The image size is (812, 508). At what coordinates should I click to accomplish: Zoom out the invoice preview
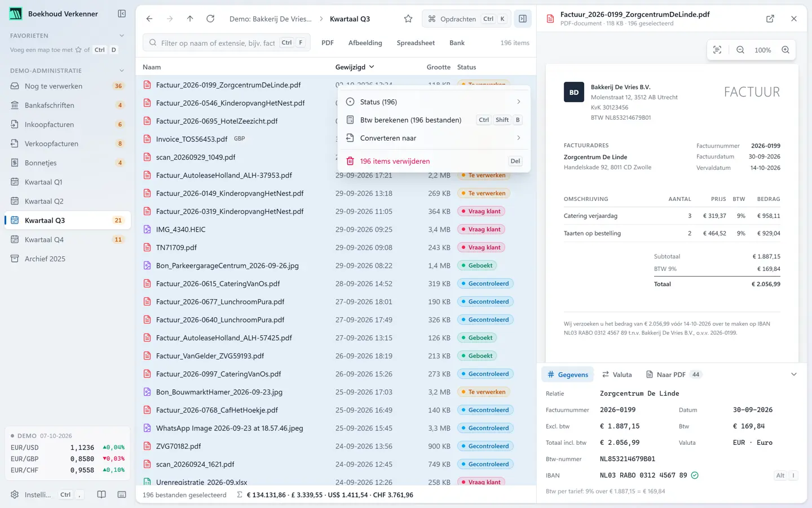pos(740,50)
